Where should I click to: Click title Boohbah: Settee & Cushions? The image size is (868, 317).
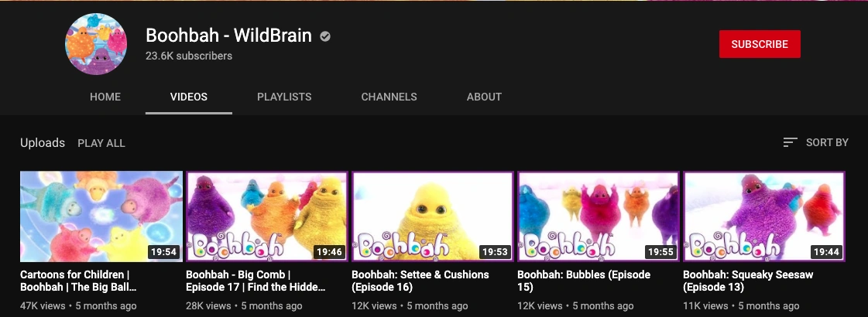pos(420,281)
